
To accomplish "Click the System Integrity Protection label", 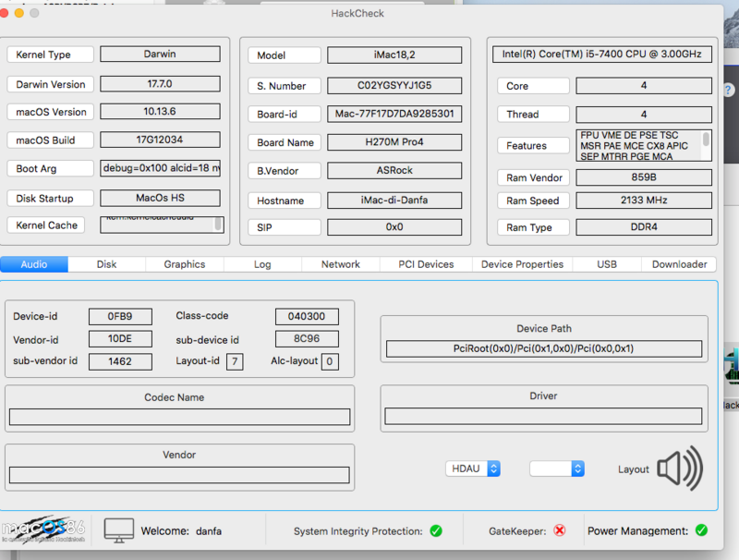I will click(357, 531).
